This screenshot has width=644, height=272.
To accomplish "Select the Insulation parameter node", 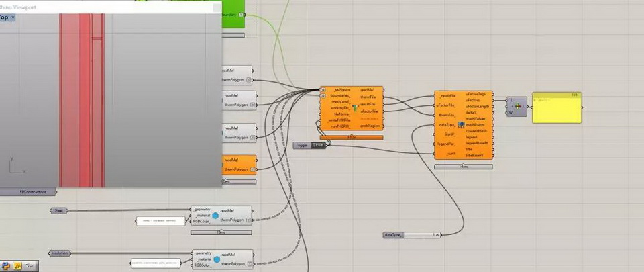I will [60, 253].
